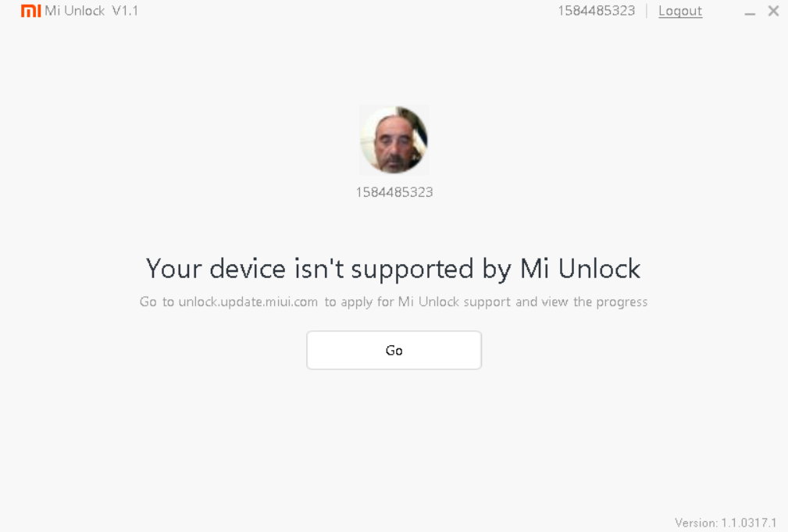788x532 pixels.
Task: Click the divider beside Logout
Action: click(647, 11)
